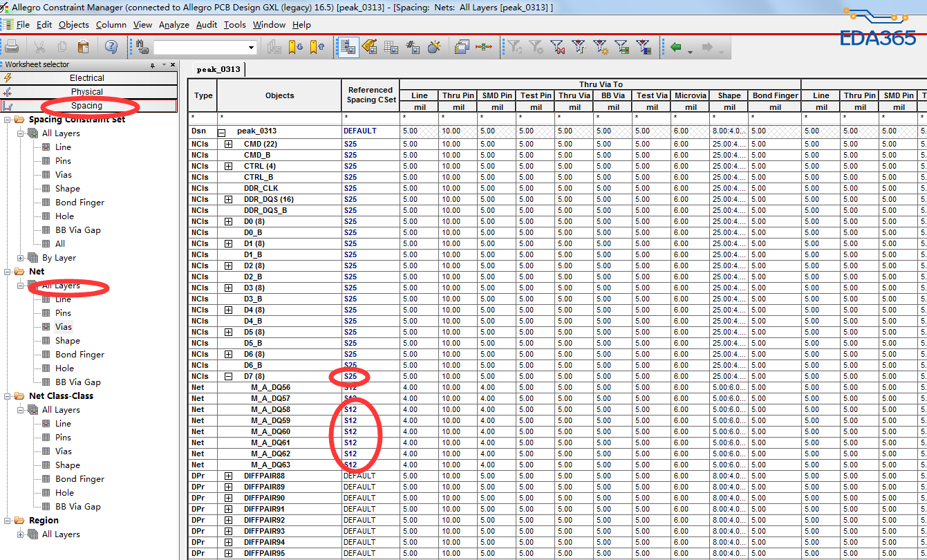This screenshot has width=927, height=560.
Task: Expand By Layer under Spacing Constraint Set
Action: [x=21, y=258]
